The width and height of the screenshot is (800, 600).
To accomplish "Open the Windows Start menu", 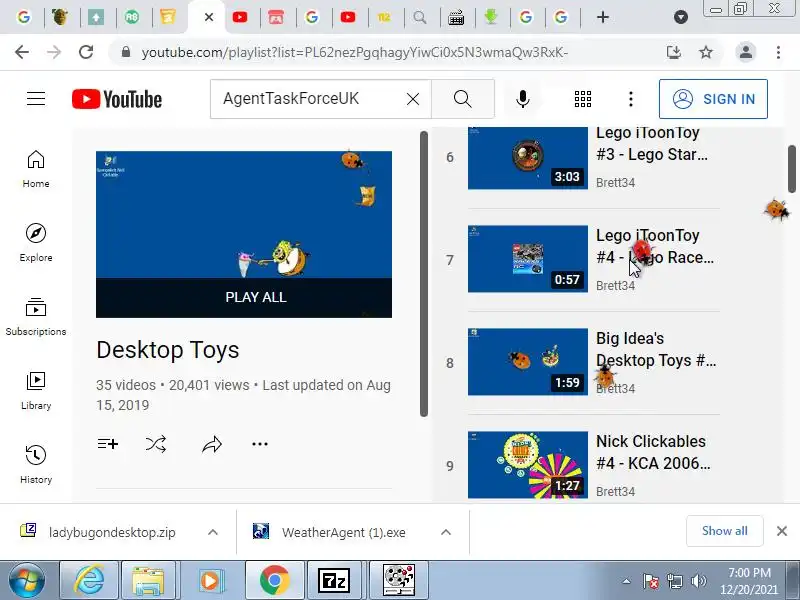I will 27,581.
